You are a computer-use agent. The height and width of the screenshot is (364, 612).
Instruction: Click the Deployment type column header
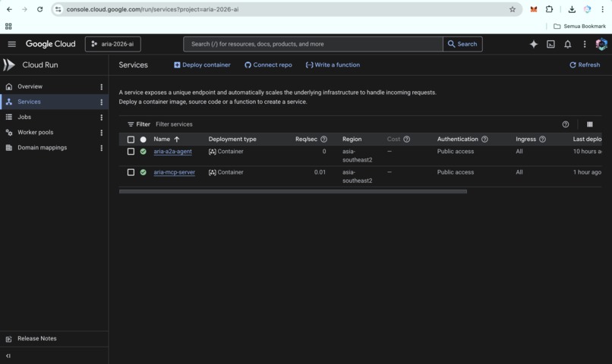point(232,139)
